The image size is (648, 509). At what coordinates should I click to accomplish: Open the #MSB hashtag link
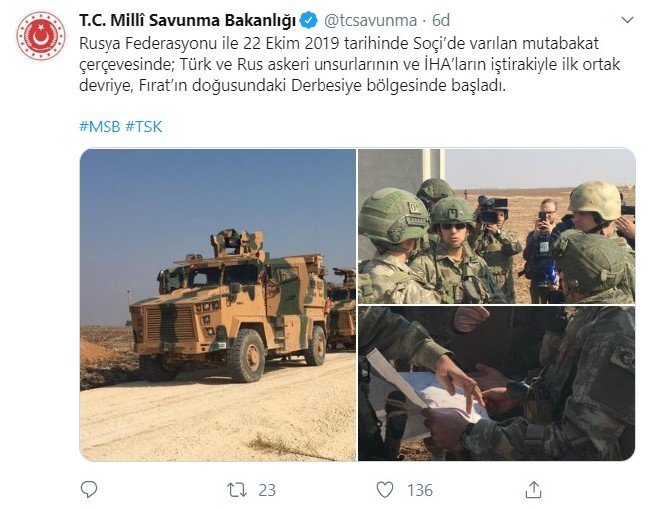[x=100, y=126]
